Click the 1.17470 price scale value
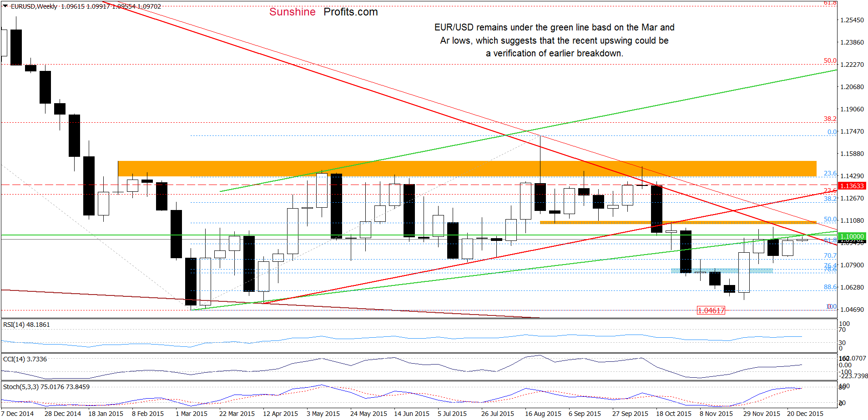868x420 pixels. 852,131
